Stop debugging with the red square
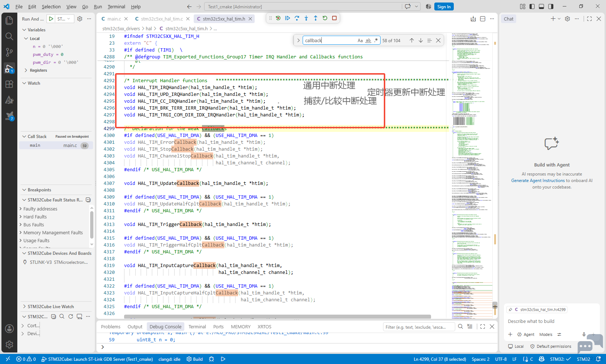 coord(334,18)
